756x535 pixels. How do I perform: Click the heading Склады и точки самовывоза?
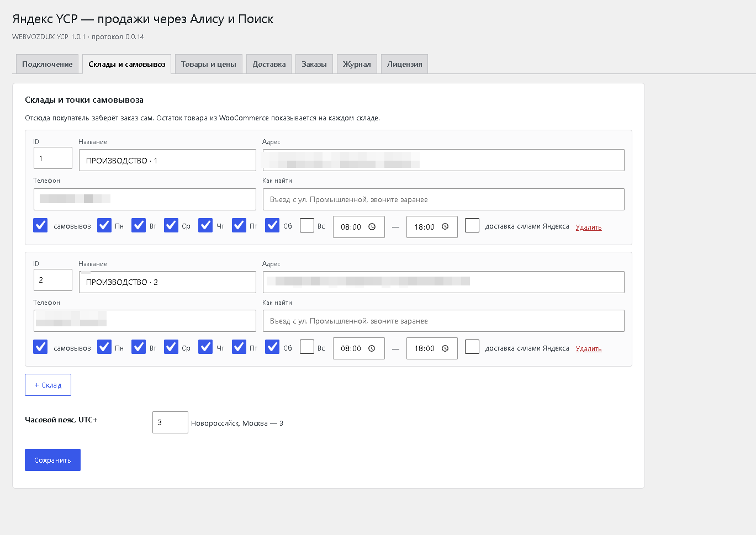[84, 100]
